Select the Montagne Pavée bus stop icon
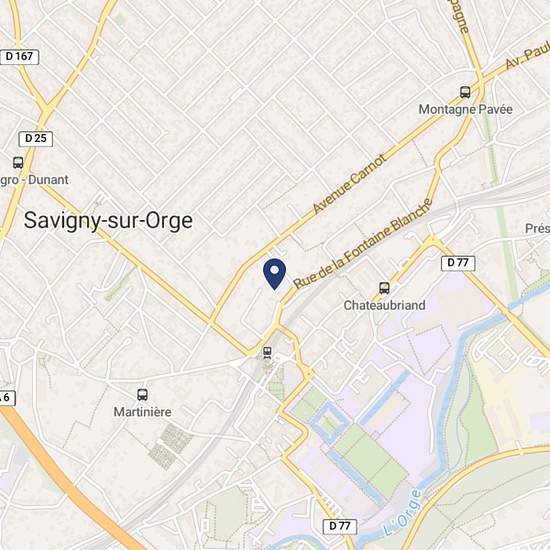 click(465, 92)
